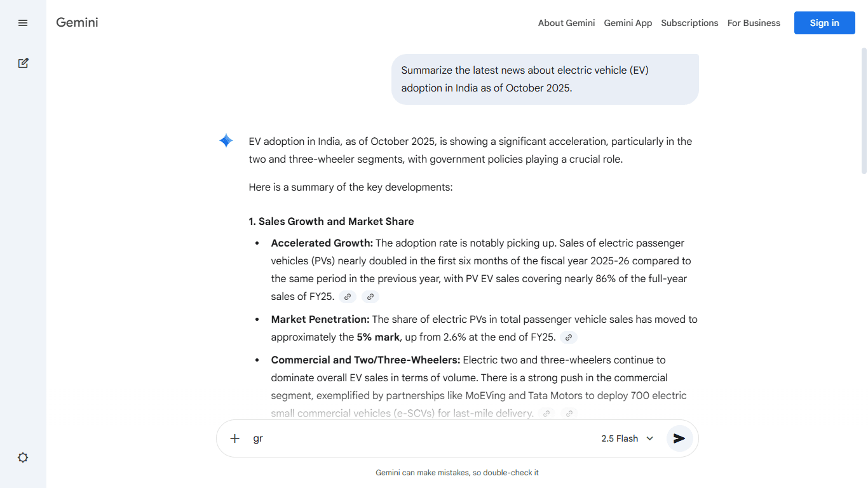The image size is (868, 488).
Task: Click the blue Gemini sparkle beside the response
Action: 226,141
